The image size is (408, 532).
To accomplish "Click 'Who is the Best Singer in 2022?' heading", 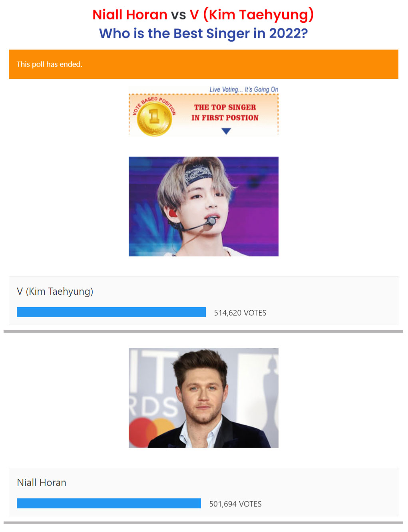I will pos(203,34).
